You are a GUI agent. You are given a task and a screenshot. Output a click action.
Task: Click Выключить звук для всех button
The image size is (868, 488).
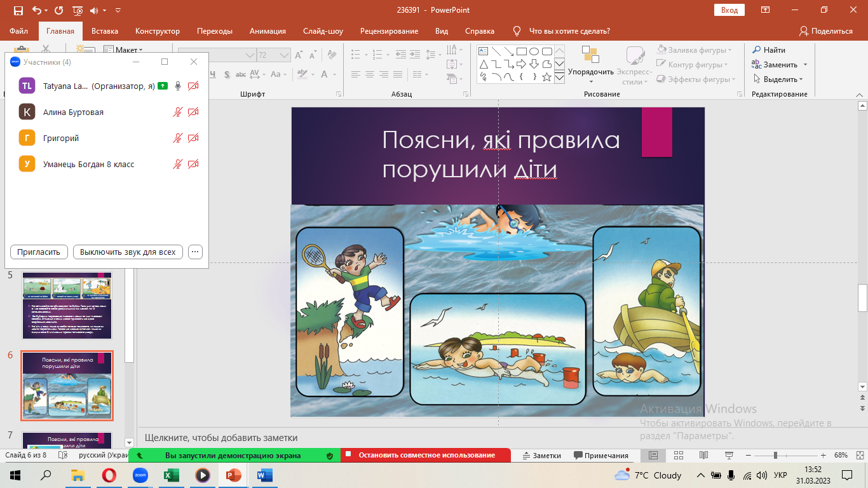click(x=128, y=252)
